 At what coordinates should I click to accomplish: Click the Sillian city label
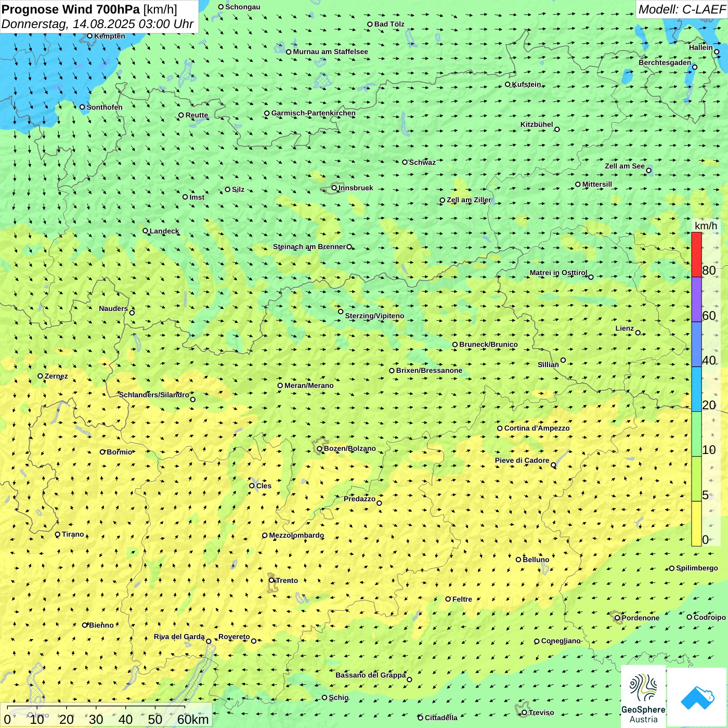point(548,365)
